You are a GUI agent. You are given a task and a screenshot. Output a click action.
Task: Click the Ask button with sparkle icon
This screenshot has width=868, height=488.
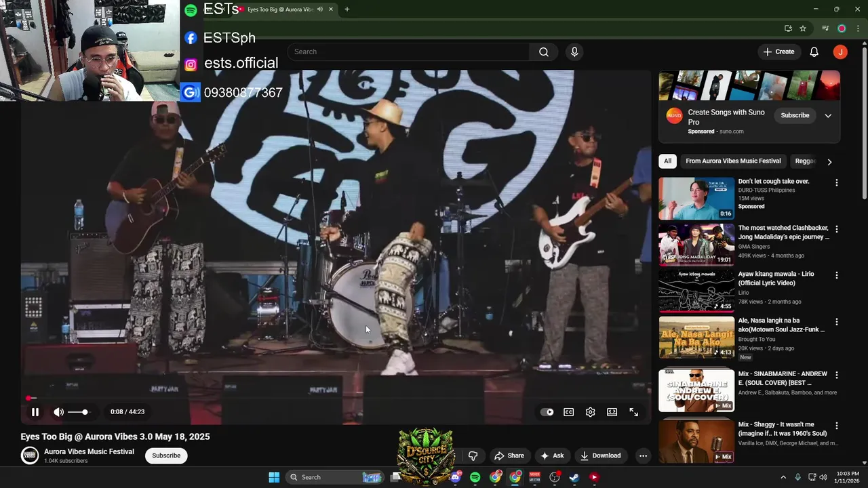tap(552, 455)
